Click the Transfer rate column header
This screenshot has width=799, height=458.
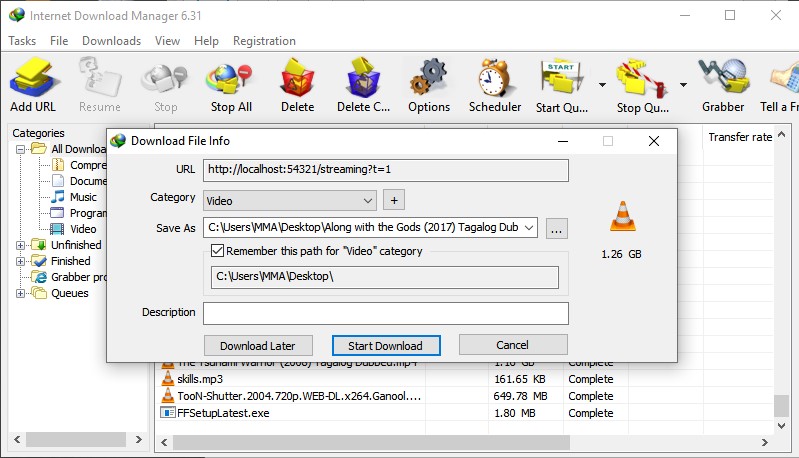click(x=740, y=137)
